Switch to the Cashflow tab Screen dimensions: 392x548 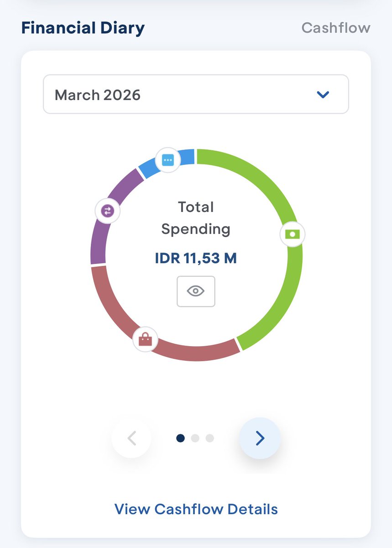336,28
